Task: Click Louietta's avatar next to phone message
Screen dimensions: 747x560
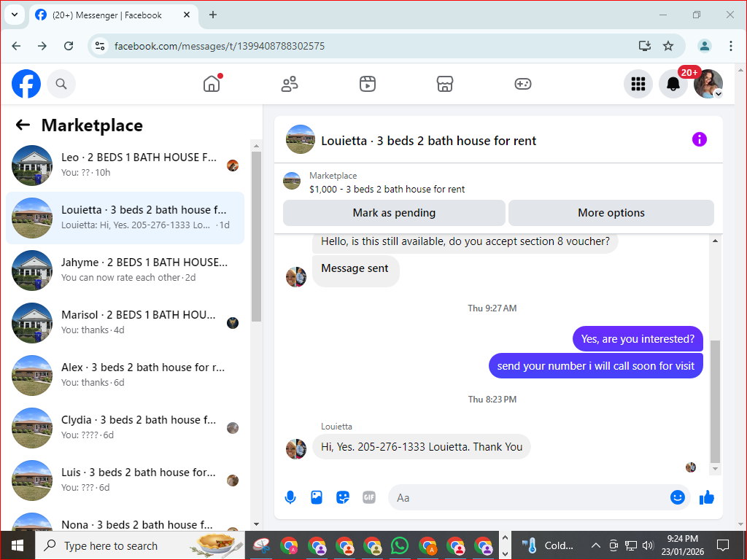Action: [296, 449]
